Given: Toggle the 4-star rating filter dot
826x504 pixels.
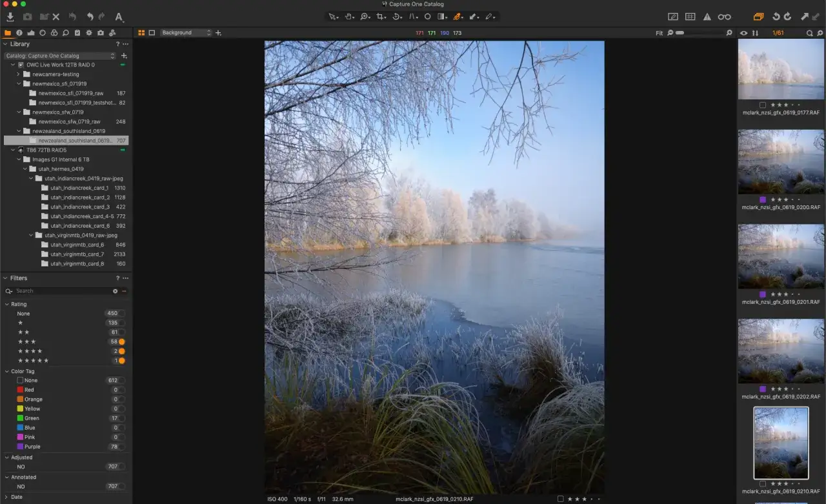Looking at the screenshot, I should coord(121,351).
